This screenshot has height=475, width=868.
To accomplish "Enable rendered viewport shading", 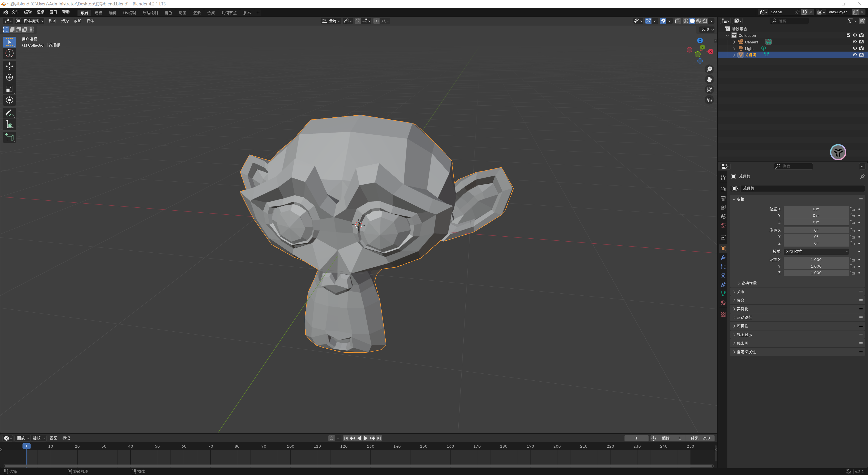I will click(x=705, y=21).
